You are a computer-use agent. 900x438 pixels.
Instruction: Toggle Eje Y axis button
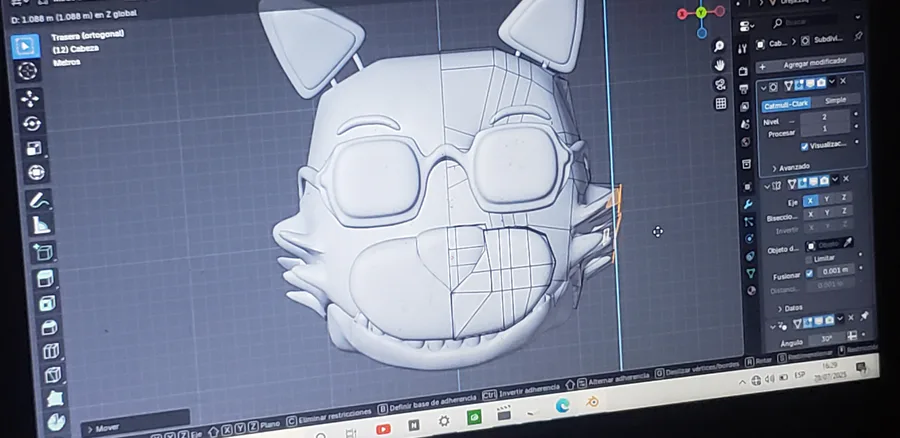tap(827, 199)
